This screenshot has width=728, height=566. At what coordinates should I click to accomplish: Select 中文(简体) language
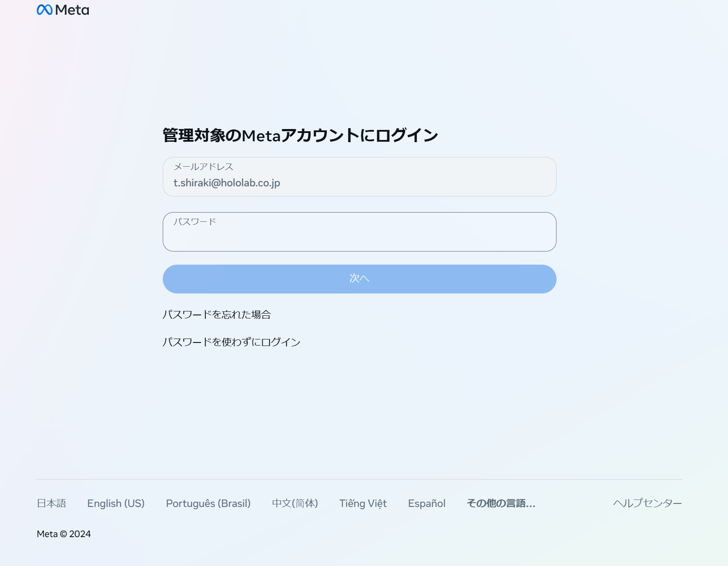click(295, 503)
